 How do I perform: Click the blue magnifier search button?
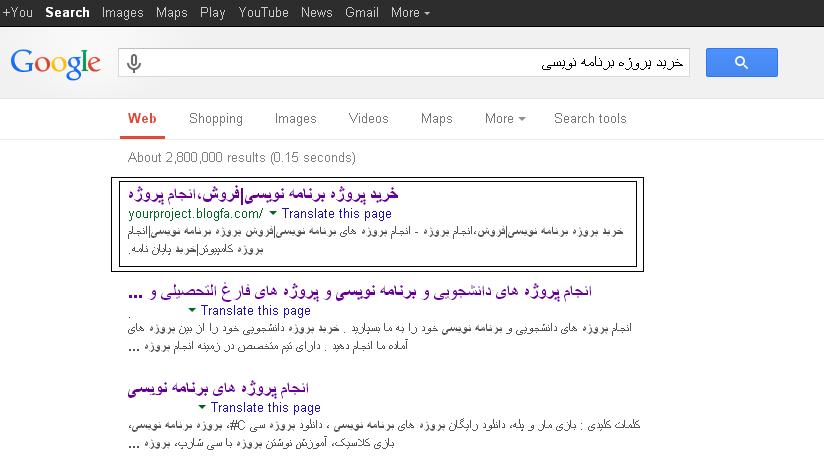click(741, 63)
